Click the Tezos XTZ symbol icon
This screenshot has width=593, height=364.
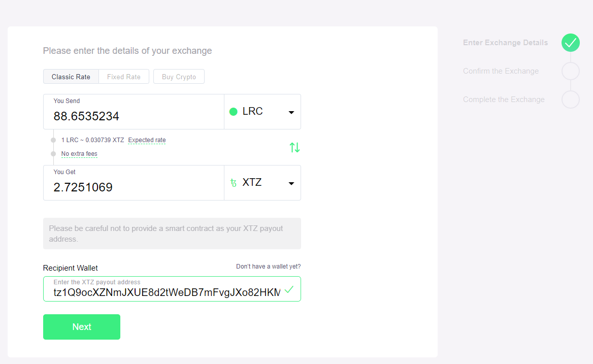point(234,183)
